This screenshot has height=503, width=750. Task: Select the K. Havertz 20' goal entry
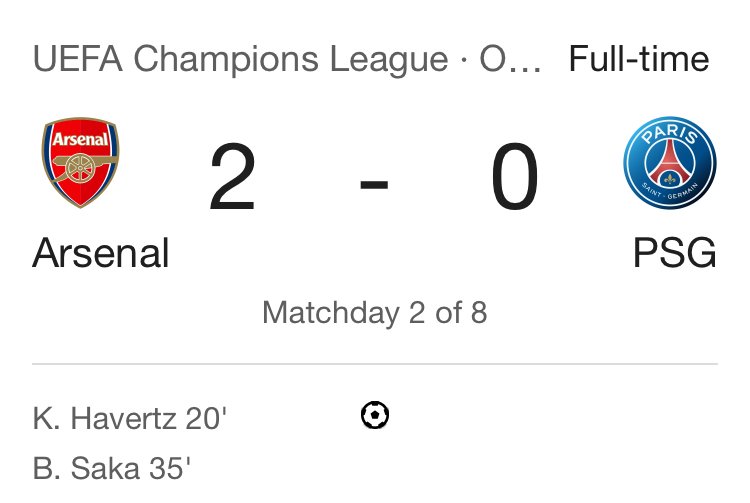130,418
